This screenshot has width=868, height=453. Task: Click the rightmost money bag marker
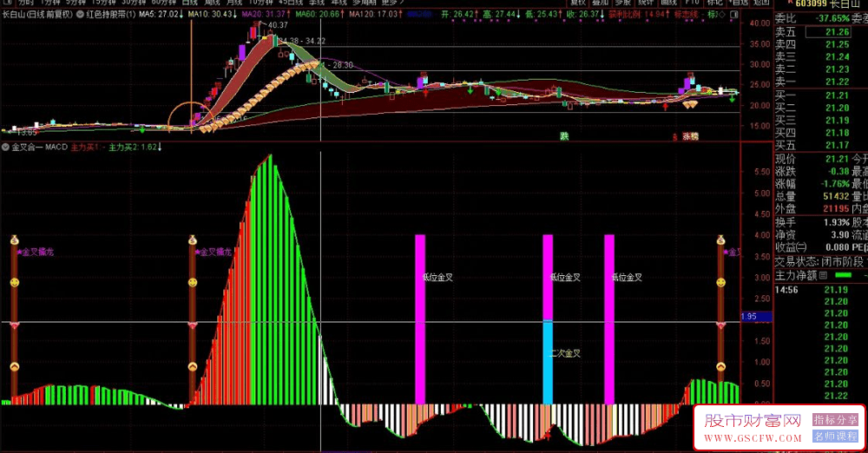pyautogui.click(x=720, y=240)
